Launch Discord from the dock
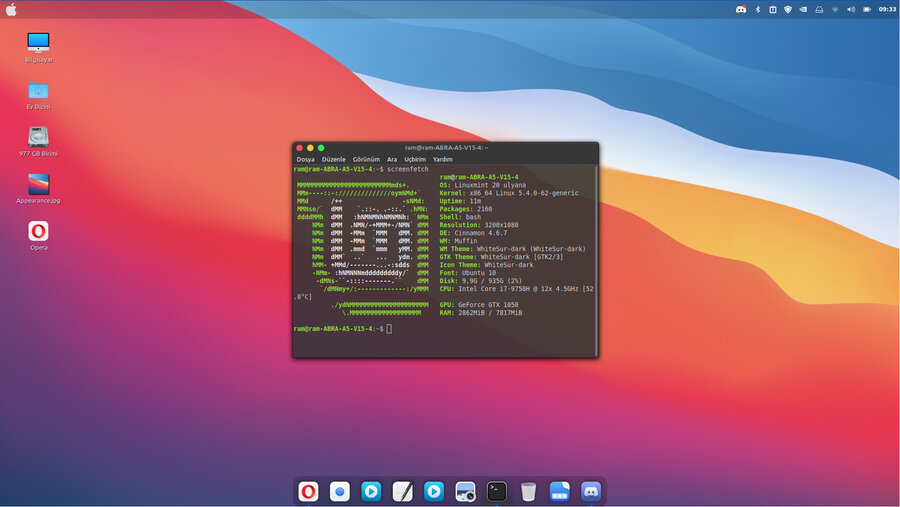 (591, 491)
